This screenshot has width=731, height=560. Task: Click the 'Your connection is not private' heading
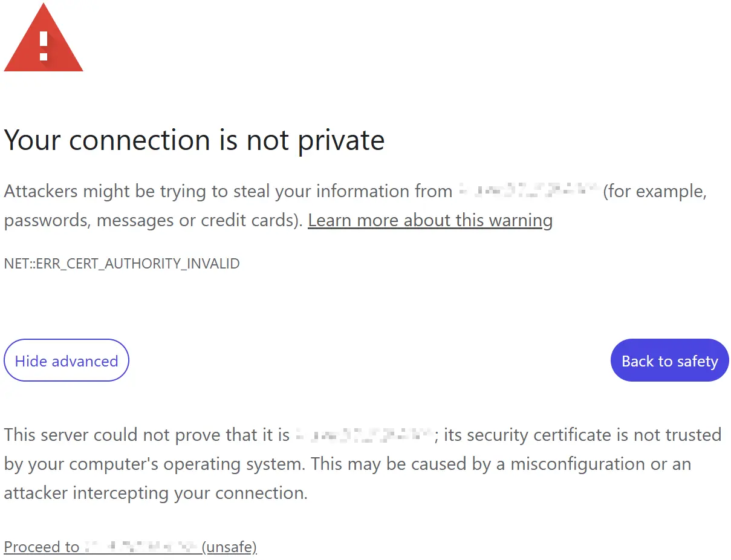tap(194, 140)
